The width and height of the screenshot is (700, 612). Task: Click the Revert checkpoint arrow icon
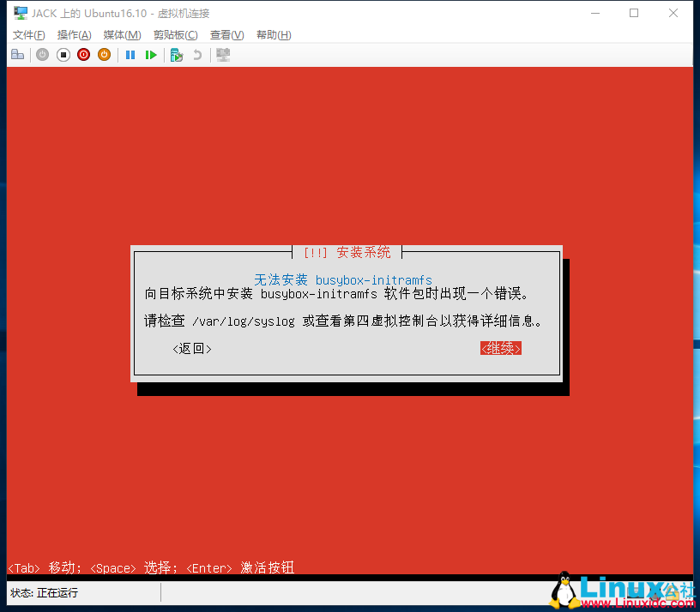(x=197, y=54)
